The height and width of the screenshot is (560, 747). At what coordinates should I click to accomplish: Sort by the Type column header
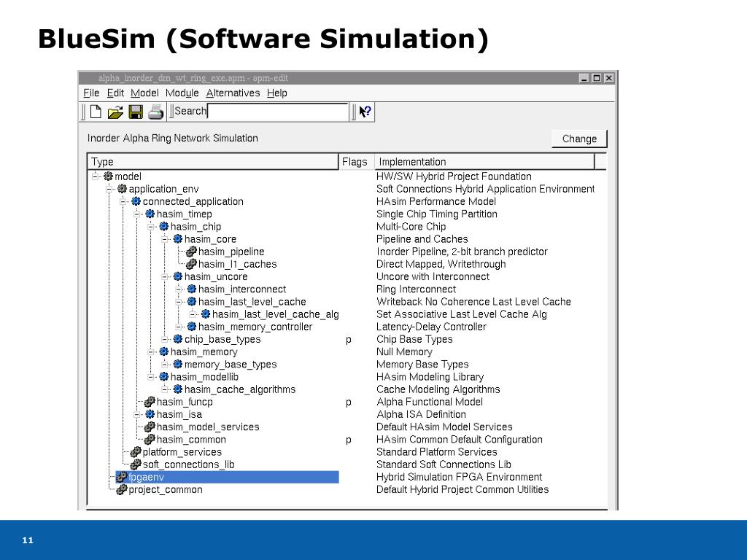[x=213, y=161]
